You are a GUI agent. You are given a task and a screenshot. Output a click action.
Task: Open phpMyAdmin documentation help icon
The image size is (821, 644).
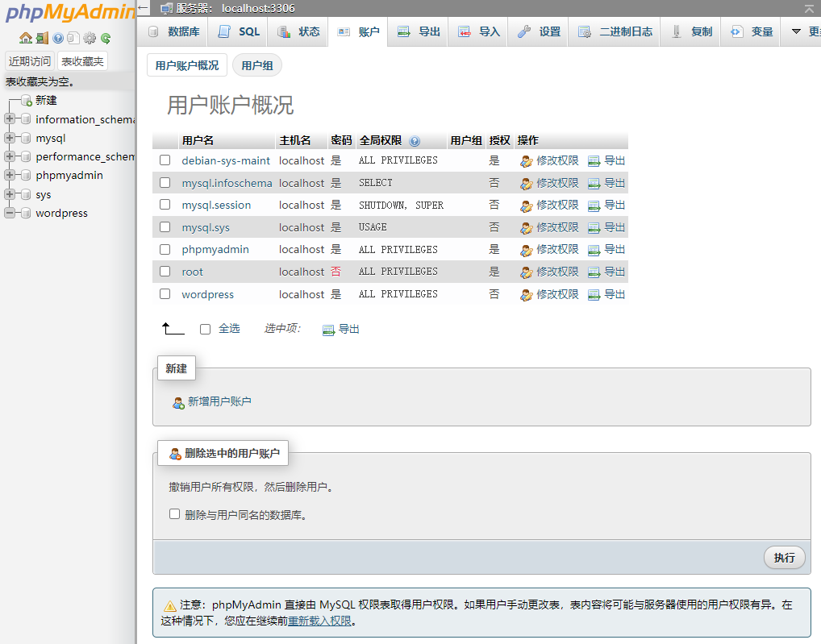click(58, 38)
